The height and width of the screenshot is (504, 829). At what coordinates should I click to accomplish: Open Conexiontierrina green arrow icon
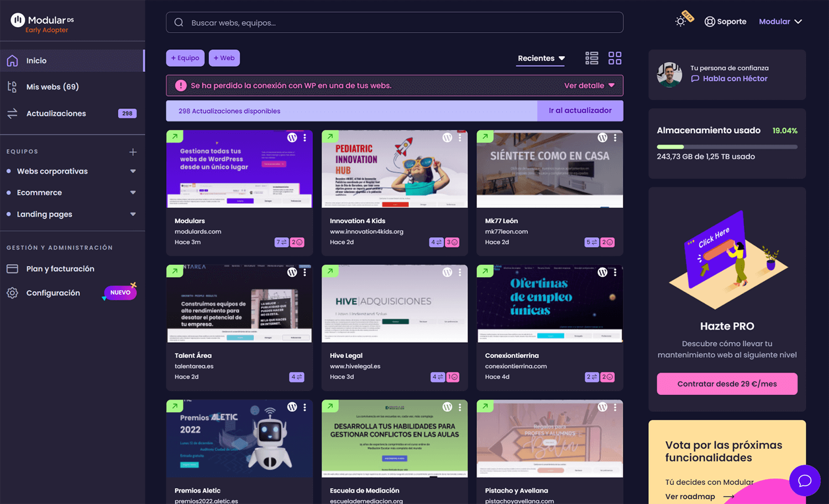485,271
